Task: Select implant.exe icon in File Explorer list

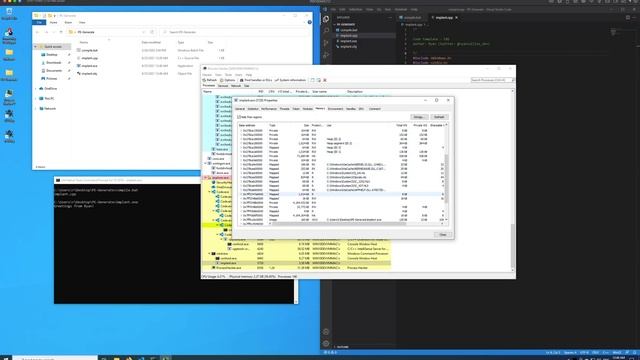Action: tap(79, 66)
